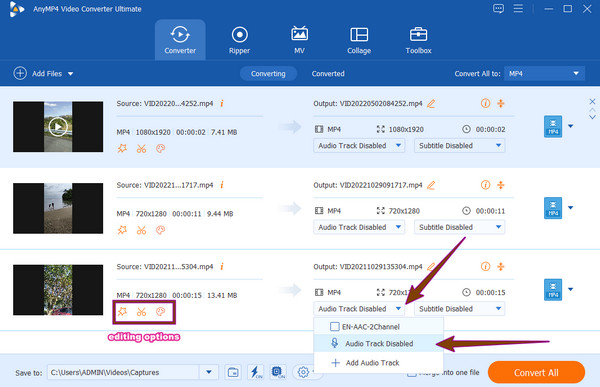Switch to the Collage tab
Image resolution: width=600 pixels, height=387 pixels.
coord(359,40)
